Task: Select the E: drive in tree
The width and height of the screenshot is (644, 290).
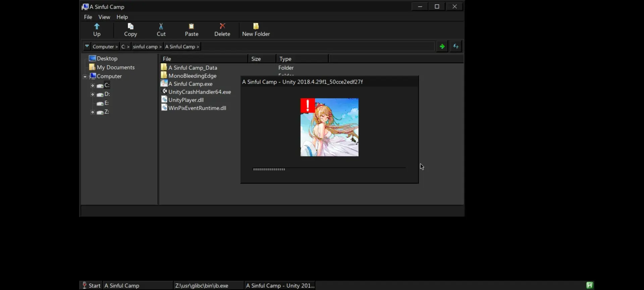Action: tap(106, 103)
